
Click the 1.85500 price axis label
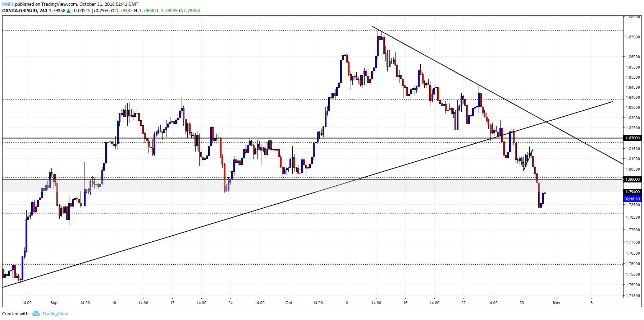pyautogui.click(x=633, y=67)
